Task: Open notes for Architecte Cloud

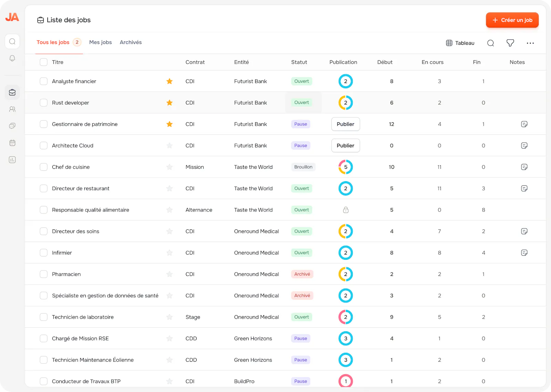Action: pos(524,145)
